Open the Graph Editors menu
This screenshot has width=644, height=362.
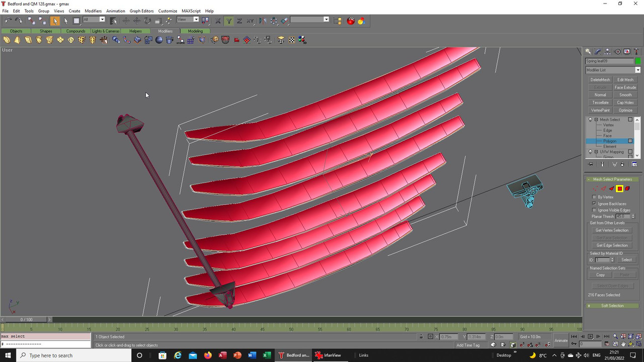141,11
